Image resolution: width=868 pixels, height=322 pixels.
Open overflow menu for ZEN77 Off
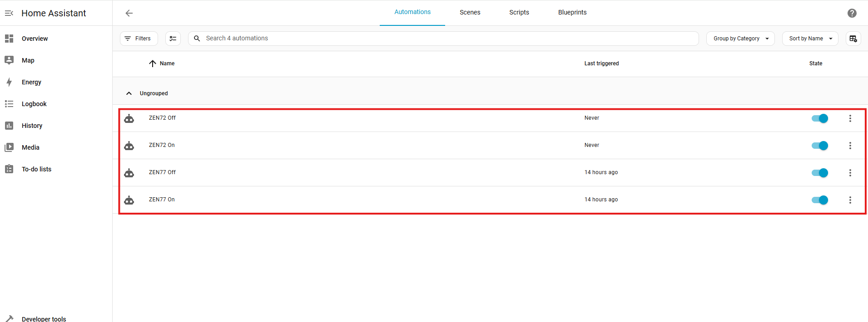coord(850,173)
